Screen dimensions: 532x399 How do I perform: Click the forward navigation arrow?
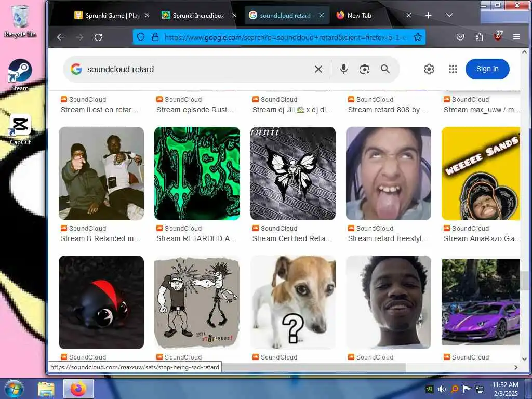tap(79, 37)
